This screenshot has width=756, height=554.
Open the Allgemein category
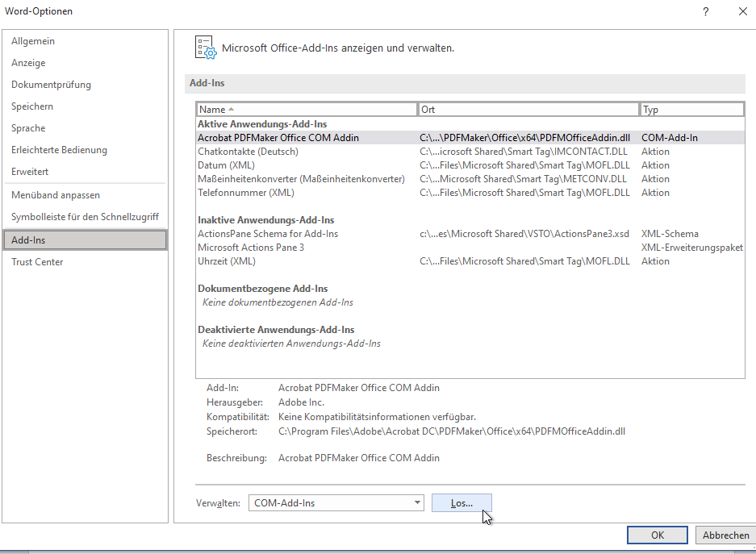pyautogui.click(x=33, y=41)
